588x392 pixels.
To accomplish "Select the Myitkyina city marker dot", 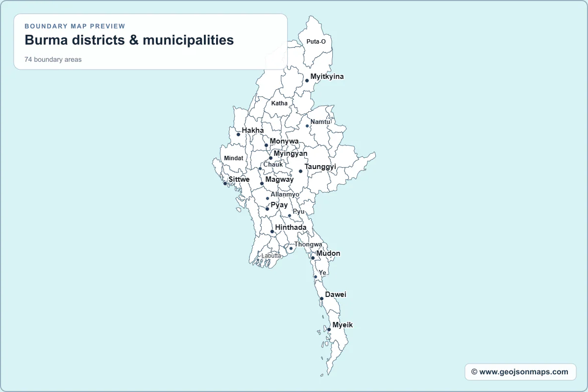I will (307, 80).
